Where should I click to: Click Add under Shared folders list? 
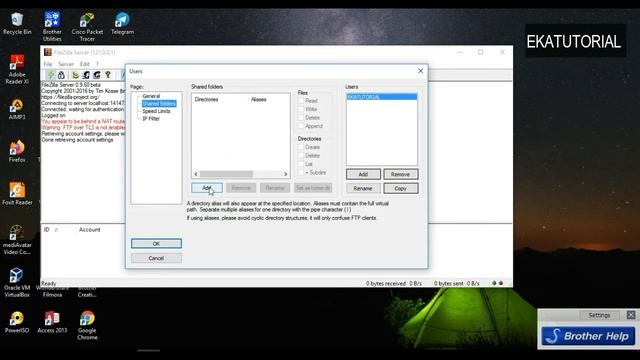(x=207, y=188)
